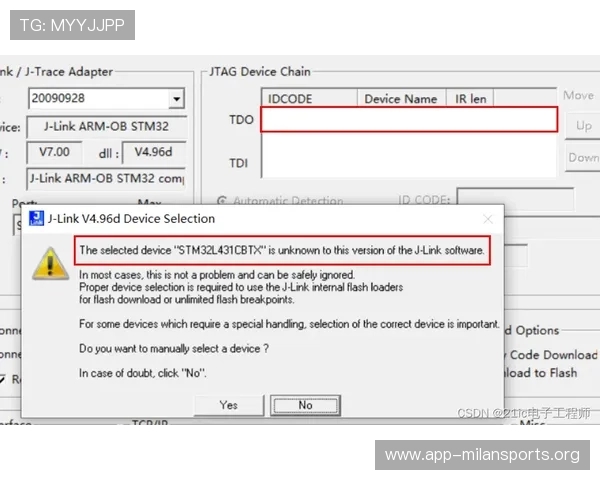
Task: Click 'In case of doubt, click No' text
Action: point(143,373)
